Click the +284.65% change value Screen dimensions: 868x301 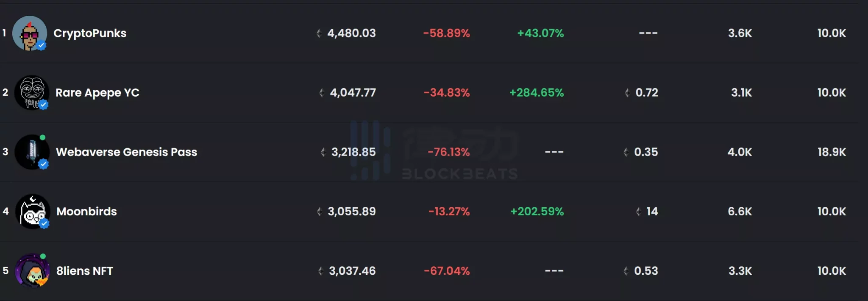tap(537, 92)
